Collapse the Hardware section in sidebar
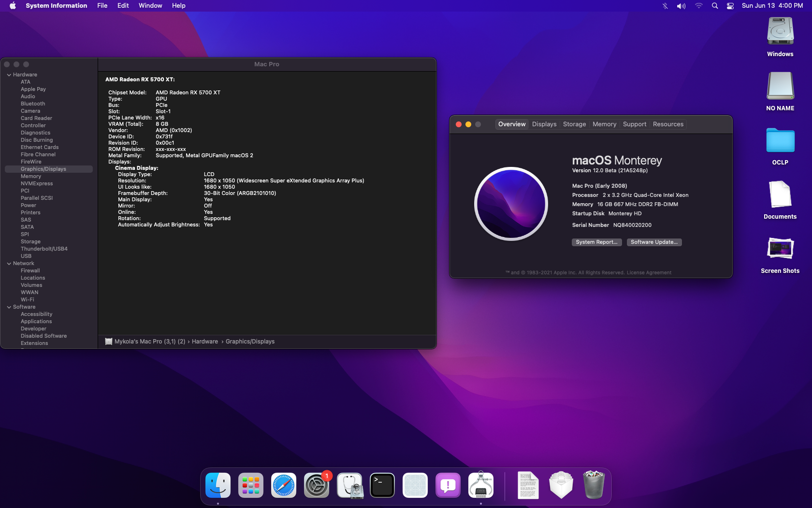This screenshot has width=812, height=508. pyautogui.click(x=9, y=75)
